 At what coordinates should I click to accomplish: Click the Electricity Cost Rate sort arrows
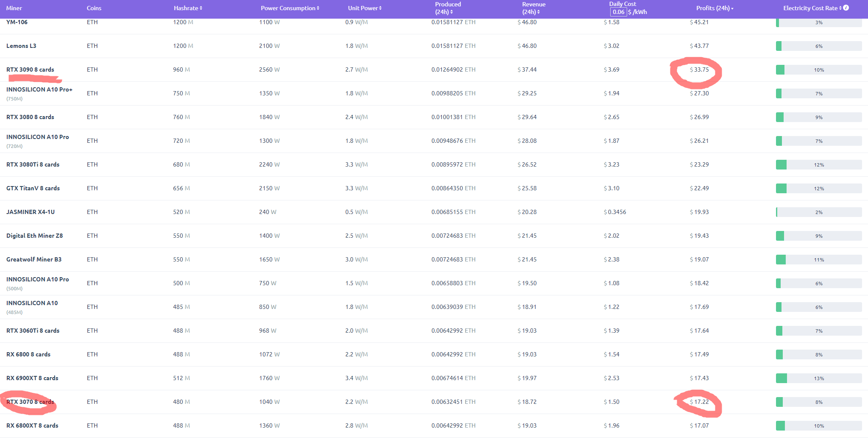(840, 8)
